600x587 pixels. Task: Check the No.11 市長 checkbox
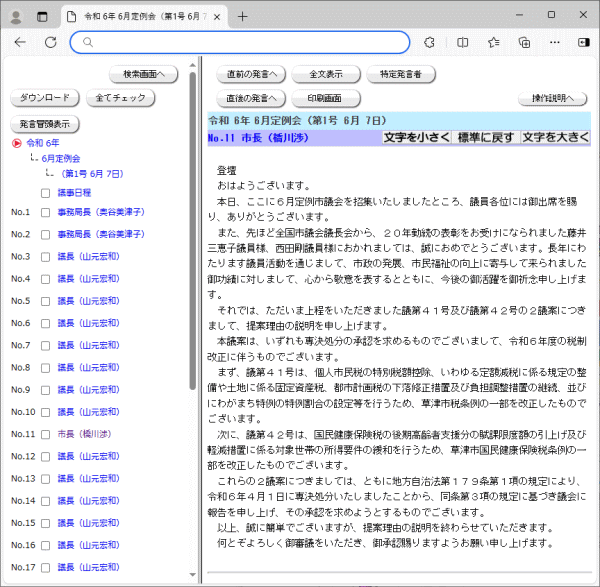point(46,434)
